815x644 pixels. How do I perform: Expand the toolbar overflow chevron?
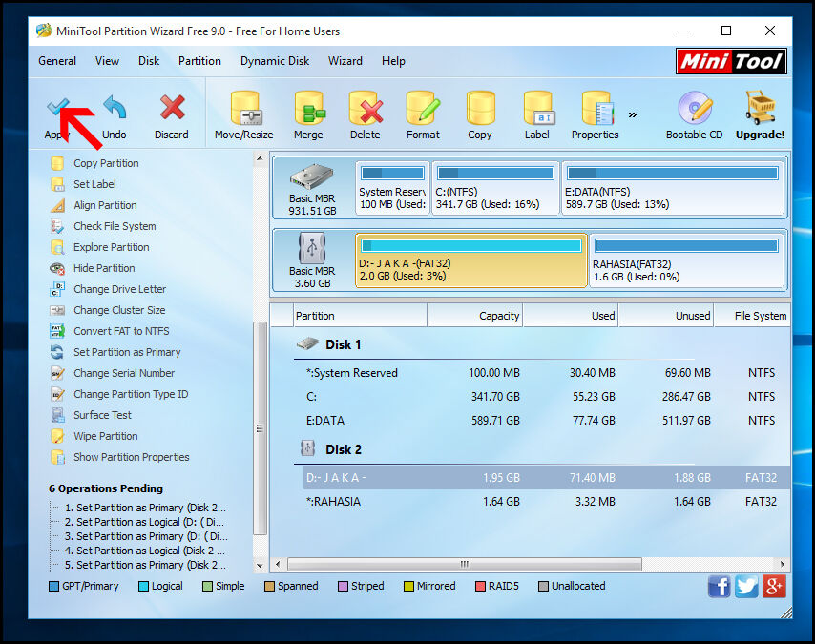pos(632,114)
